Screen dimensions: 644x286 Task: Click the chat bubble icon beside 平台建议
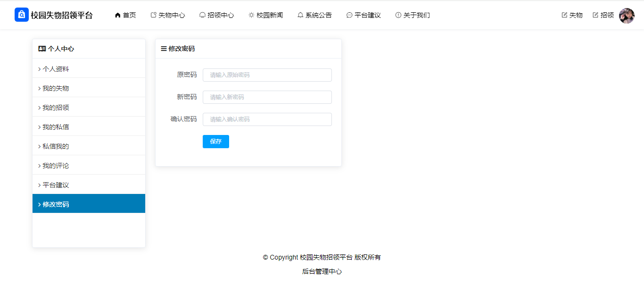click(x=349, y=15)
